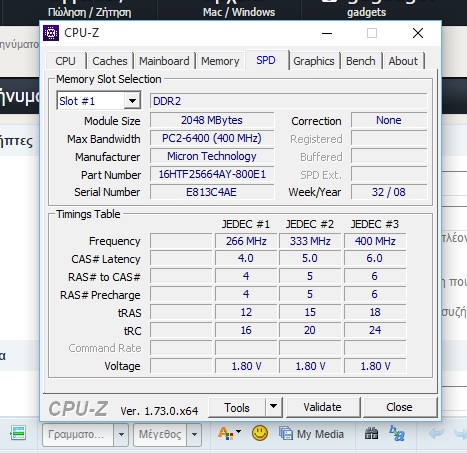Screen dimensions: 467x453
Task: Click the Tools button
Action: (237, 407)
